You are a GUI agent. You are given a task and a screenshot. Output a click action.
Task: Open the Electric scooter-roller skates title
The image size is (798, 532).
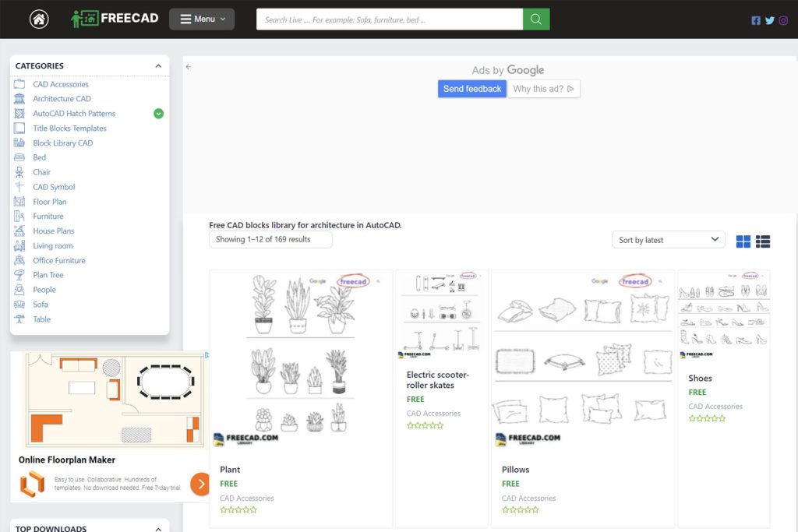tap(438, 380)
